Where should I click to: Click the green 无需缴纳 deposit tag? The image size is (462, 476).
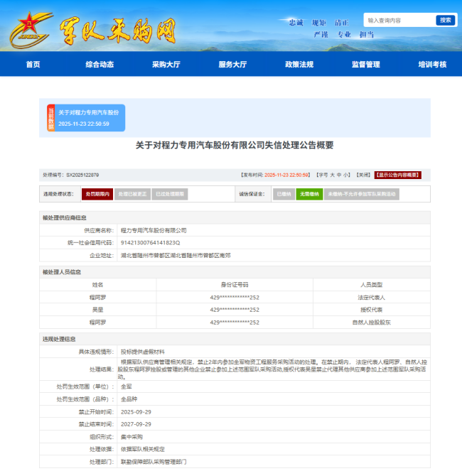(309, 194)
